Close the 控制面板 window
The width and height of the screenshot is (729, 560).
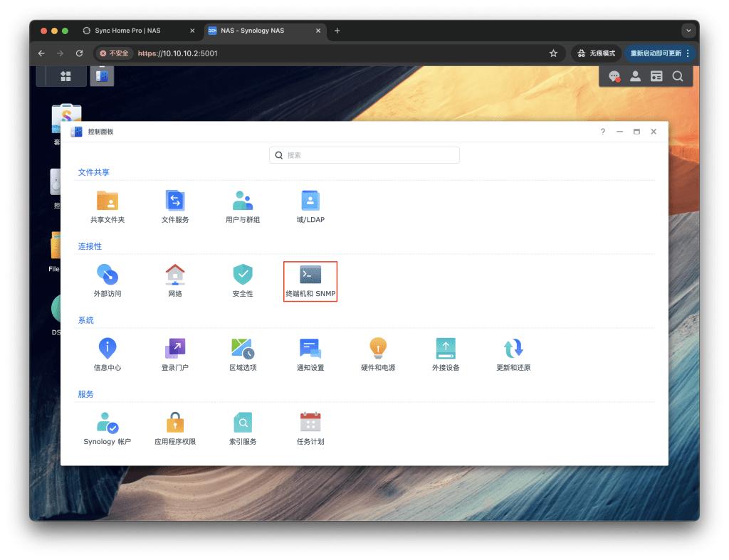point(654,132)
